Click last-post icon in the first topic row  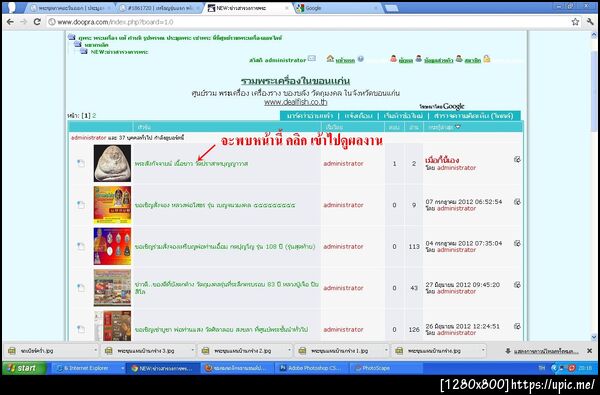pos(517,160)
